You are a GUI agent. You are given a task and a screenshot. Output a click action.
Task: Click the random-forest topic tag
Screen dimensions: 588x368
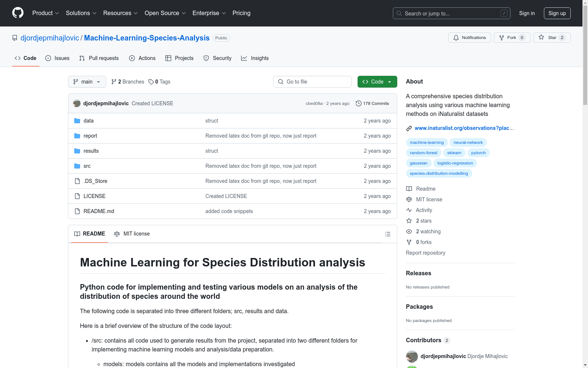click(x=424, y=153)
